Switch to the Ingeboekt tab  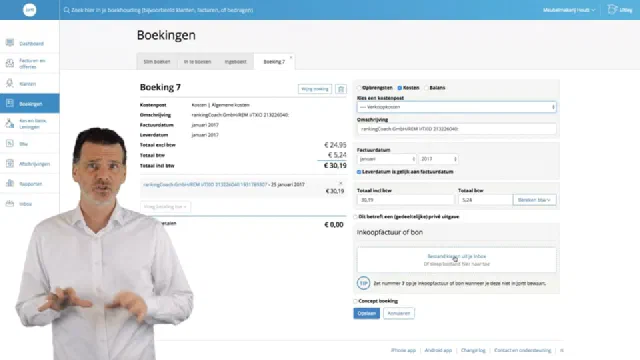pos(236,62)
